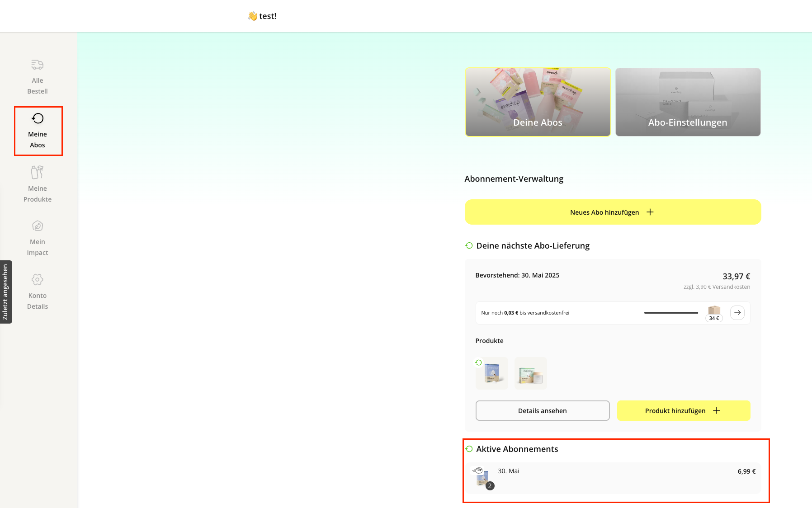The width and height of the screenshot is (812, 508).
Task: Click the yellow Produkt hinzufügen button
Action: click(683, 410)
